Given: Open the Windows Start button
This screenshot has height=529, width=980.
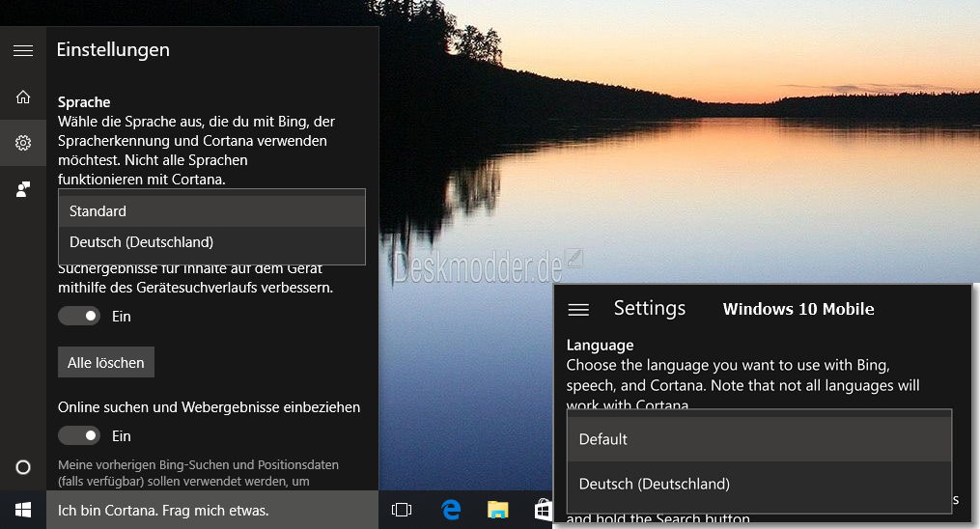Looking at the screenshot, I should click(x=23, y=511).
